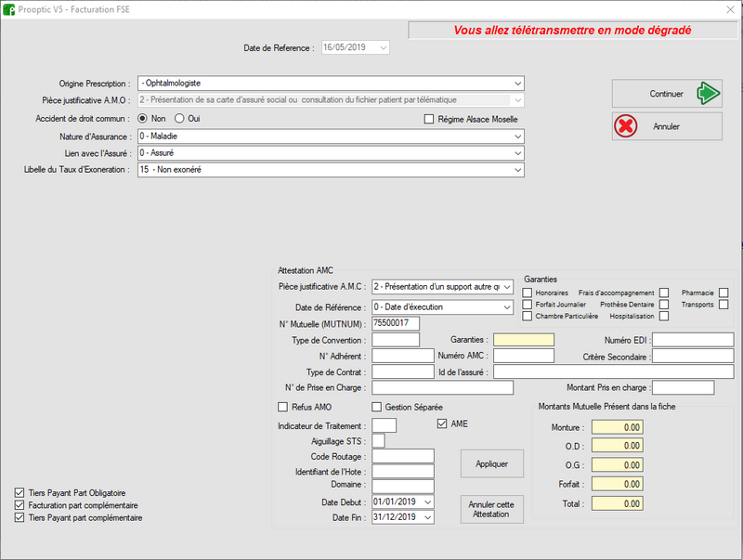Viewport: 743px width, 560px height.
Task: Tick the Hospitalisation checkbox
Action: click(664, 316)
